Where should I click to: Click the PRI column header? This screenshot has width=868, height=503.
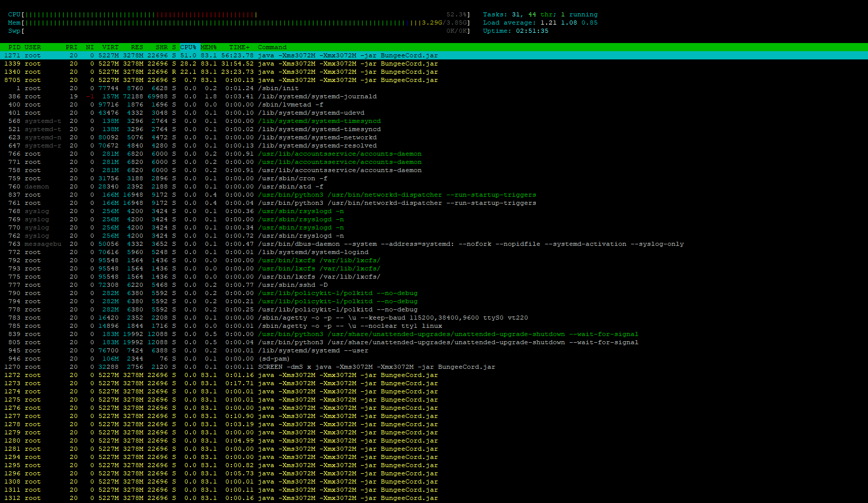(x=72, y=47)
